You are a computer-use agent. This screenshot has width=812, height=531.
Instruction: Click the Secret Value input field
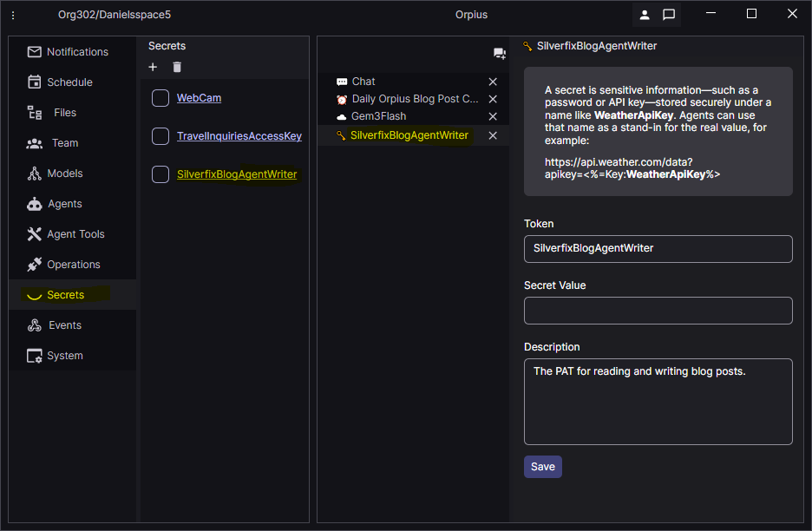(658, 311)
